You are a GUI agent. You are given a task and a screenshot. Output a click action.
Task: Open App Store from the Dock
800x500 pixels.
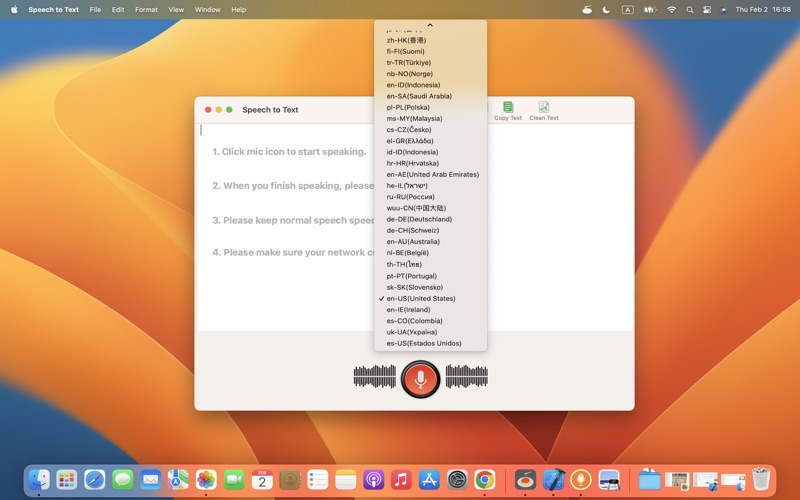point(429,480)
